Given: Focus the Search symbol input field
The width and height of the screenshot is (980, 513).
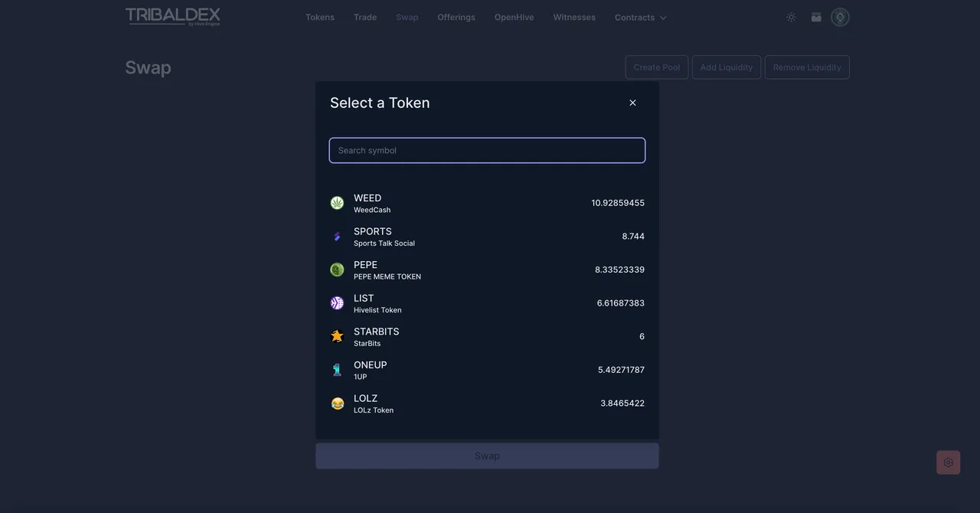Looking at the screenshot, I should tap(487, 150).
